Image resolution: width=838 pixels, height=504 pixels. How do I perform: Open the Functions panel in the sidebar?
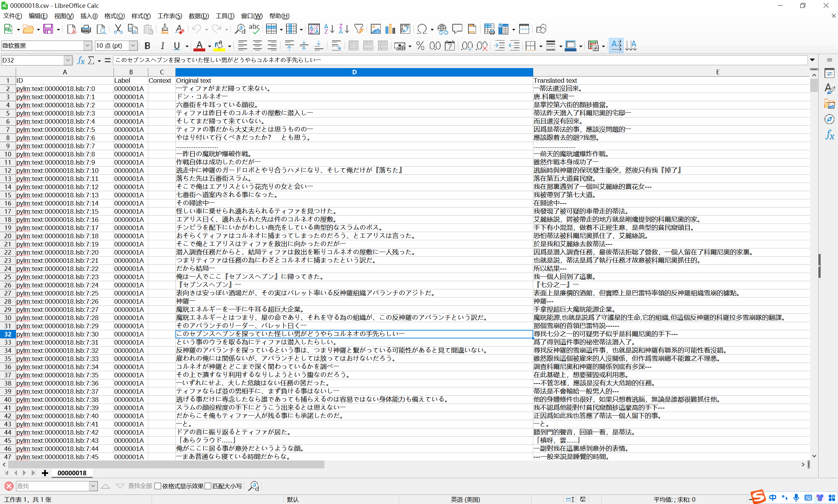pos(830,135)
